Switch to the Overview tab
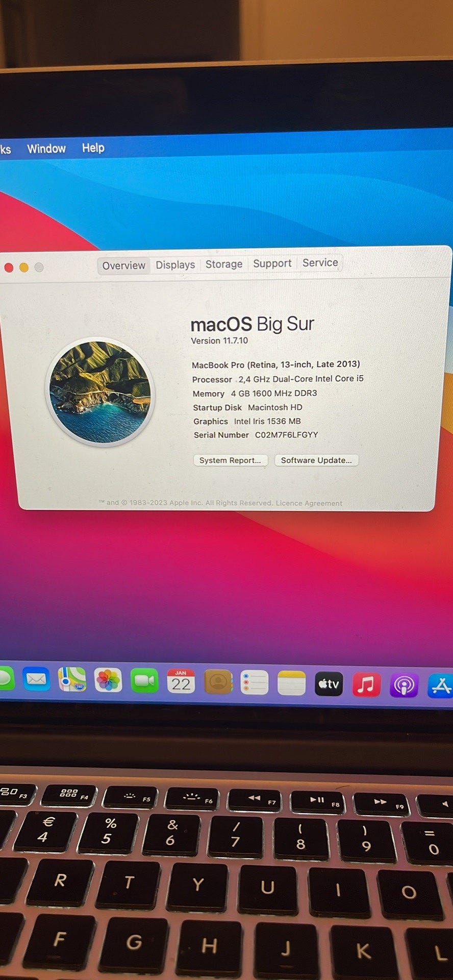 click(x=123, y=265)
